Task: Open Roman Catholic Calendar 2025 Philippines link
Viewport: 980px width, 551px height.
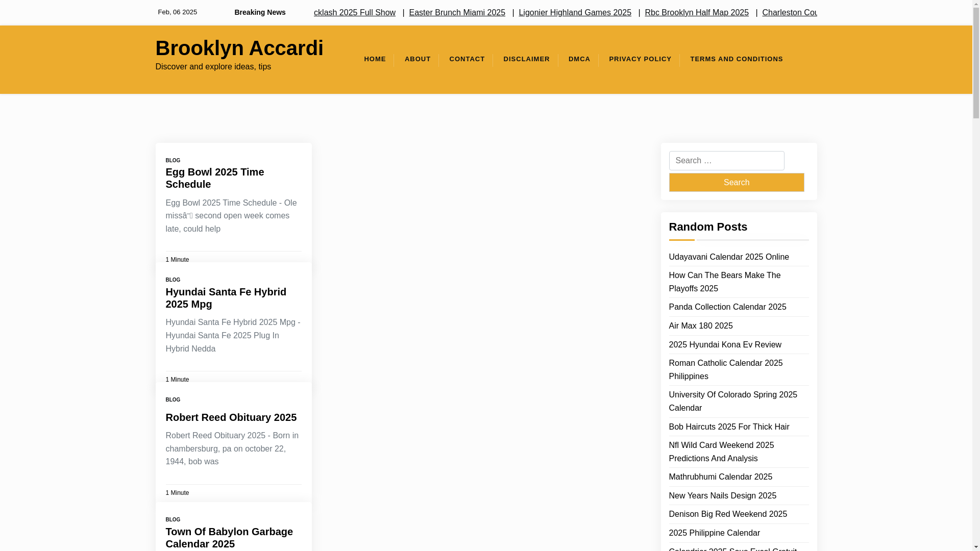Action: (x=725, y=369)
